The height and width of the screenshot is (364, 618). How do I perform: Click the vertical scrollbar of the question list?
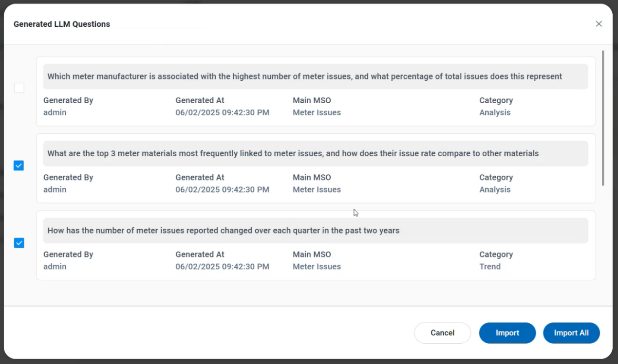(x=603, y=118)
